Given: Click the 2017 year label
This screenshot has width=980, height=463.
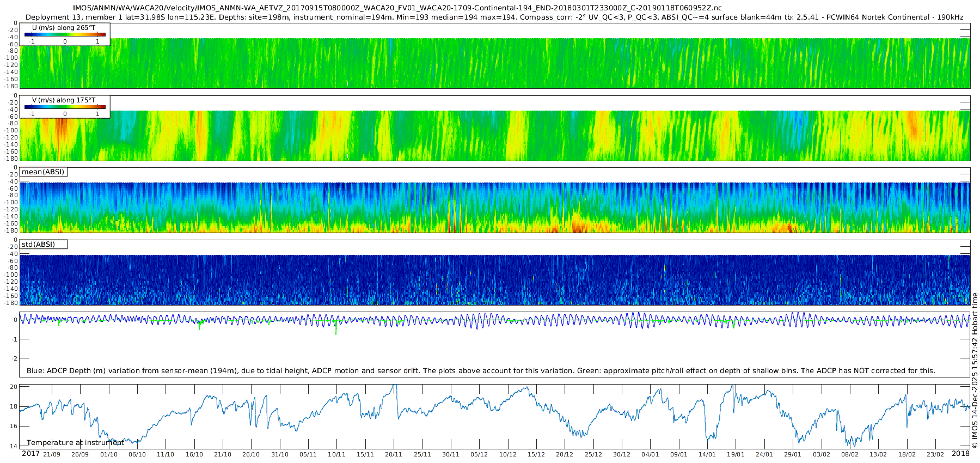Looking at the screenshot, I should (30, 454).
